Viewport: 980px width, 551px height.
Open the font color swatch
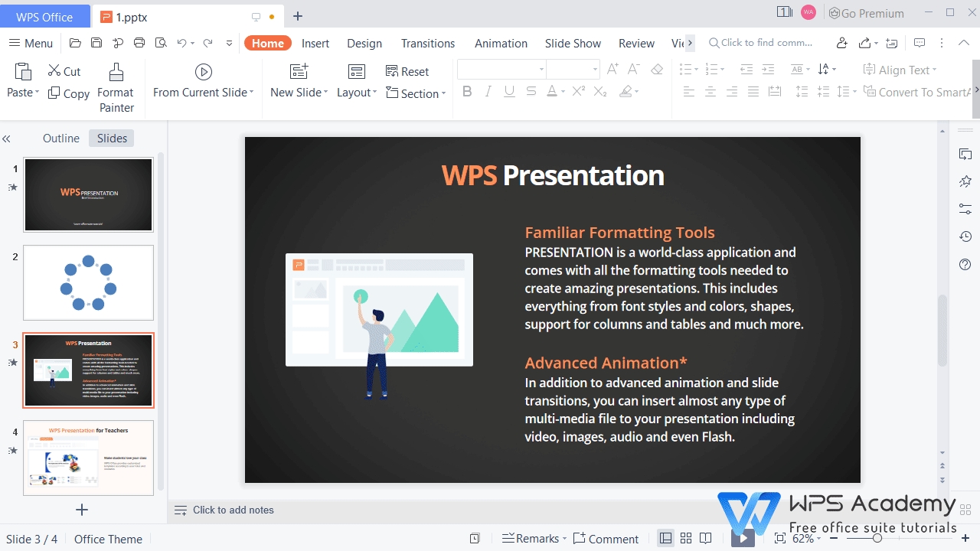pyautogui.click(x=552, y=91)
